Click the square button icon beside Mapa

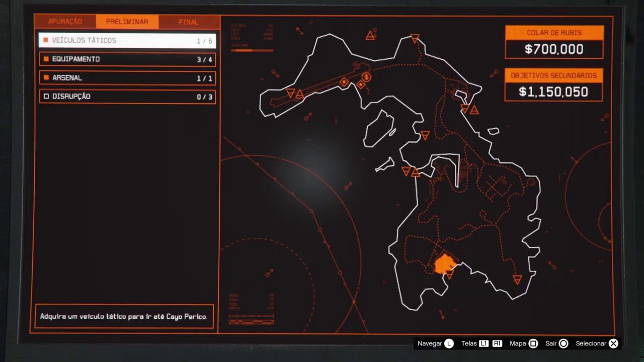[533, 343]
